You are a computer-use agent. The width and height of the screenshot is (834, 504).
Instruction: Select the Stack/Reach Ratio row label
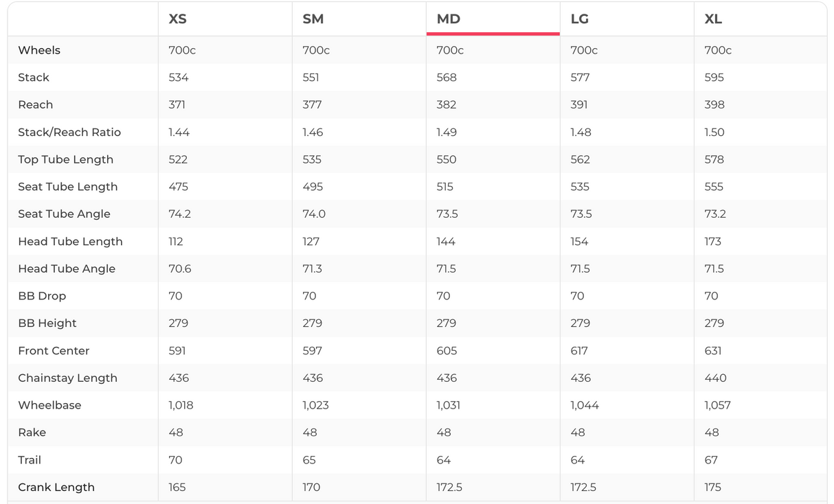pyautogui.click(x=69, y=132)
